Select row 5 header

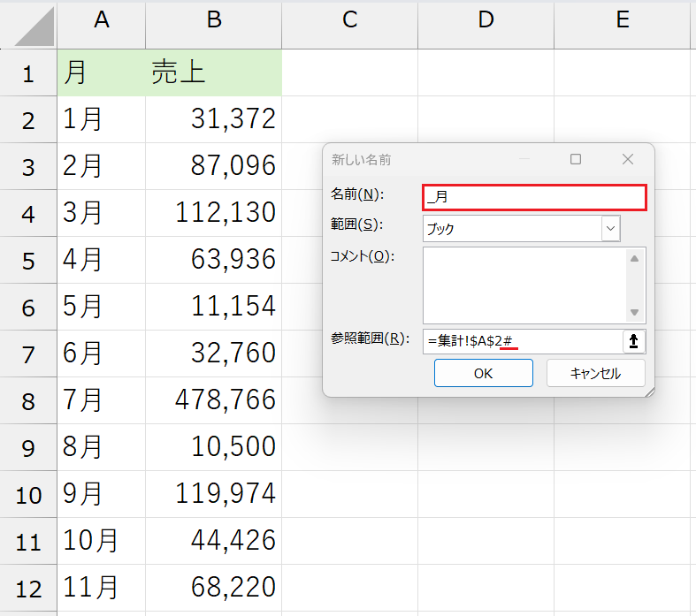[28, 261]
